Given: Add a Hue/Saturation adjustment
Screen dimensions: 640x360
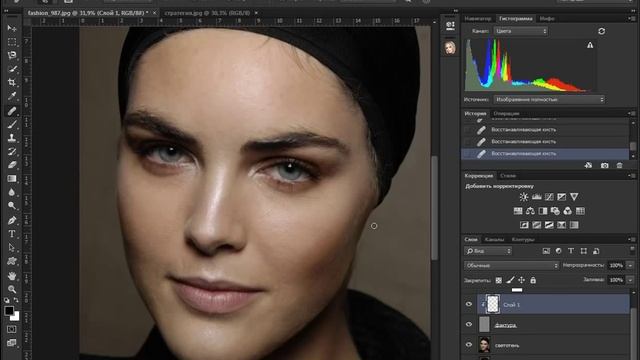Looking at the screenshot, I should click(518, 211).
